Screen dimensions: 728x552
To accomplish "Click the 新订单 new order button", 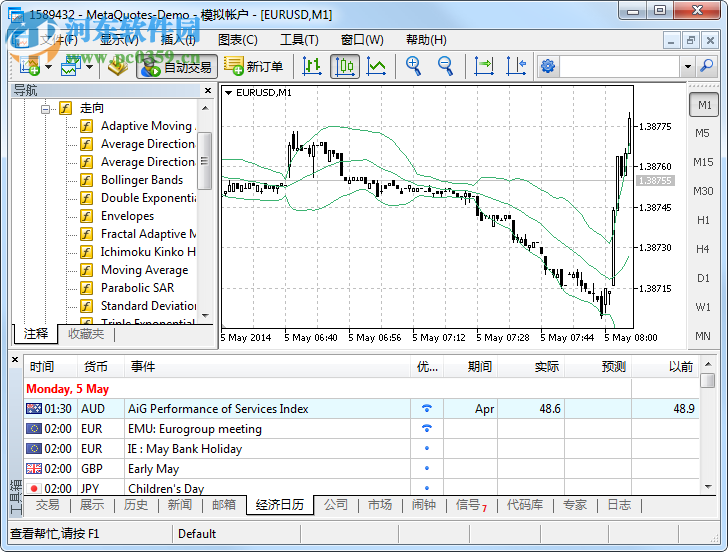I will (x=253, y=66).
